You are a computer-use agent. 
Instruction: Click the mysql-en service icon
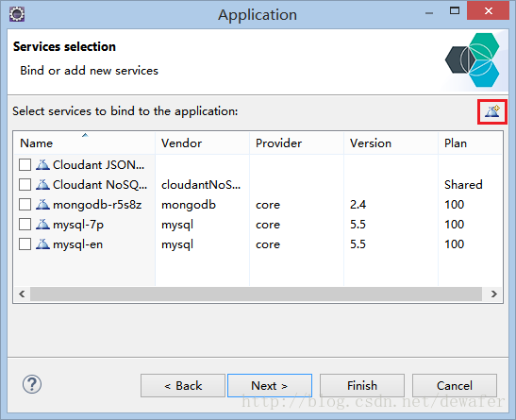click(42, 244)
